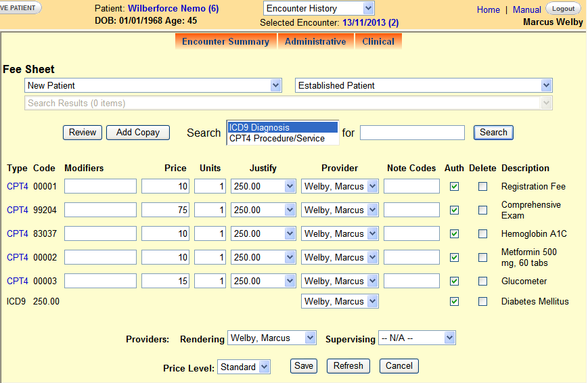Open the Supervising provider dropdown
This screenshot has width=588, height=383.
pos(417,338)
